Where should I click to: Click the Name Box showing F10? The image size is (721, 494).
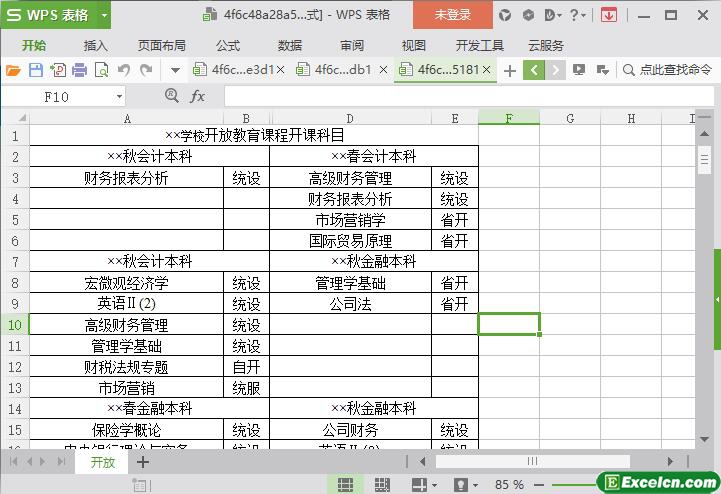pyautogui.click(x=57, y=97)
